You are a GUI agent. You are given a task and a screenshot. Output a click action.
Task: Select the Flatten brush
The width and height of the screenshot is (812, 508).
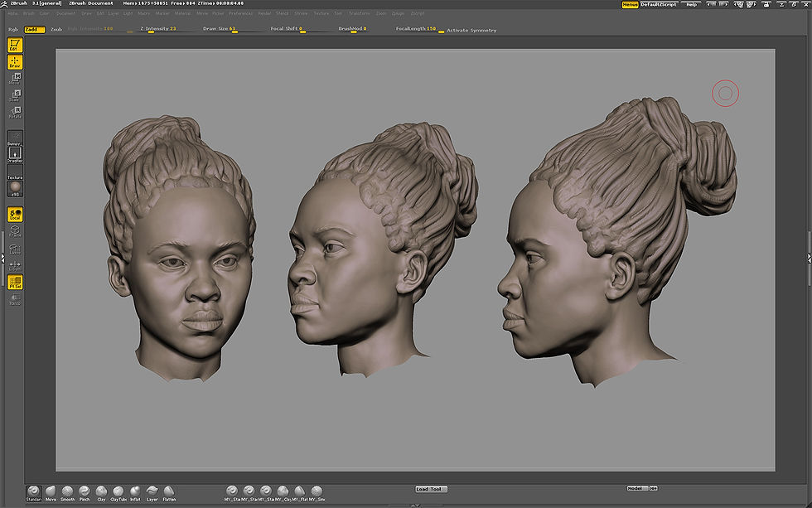pos(169,491)
